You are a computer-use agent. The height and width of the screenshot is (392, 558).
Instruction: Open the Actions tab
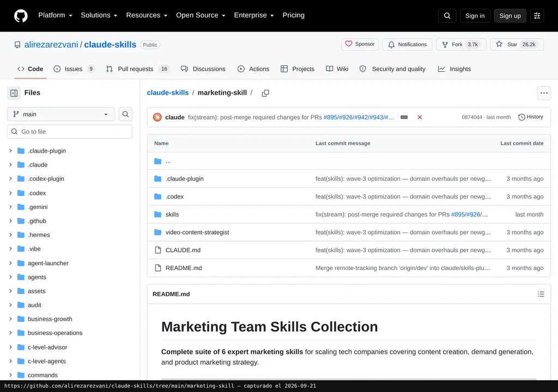pyautogui.click(x=253, y=69)
